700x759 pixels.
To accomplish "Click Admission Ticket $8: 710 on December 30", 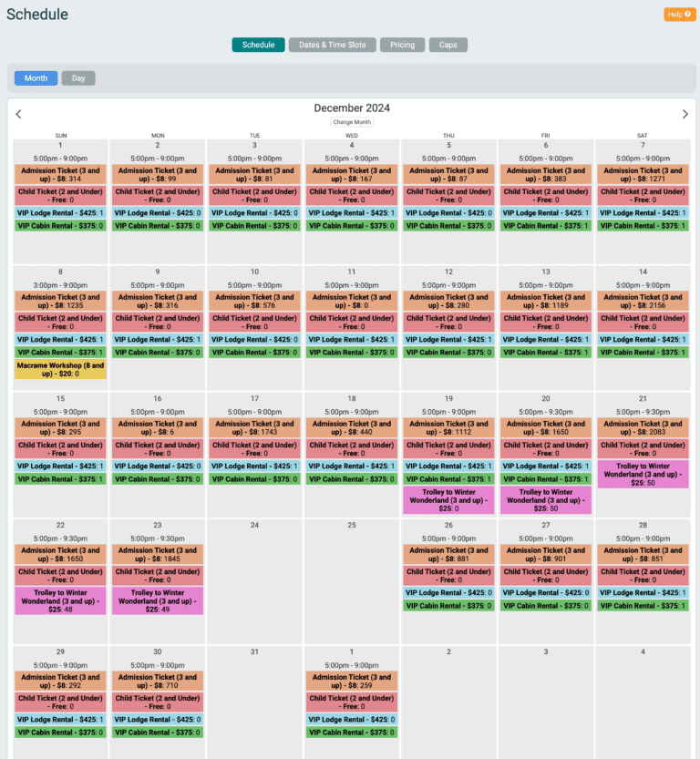I will (158, 681).
